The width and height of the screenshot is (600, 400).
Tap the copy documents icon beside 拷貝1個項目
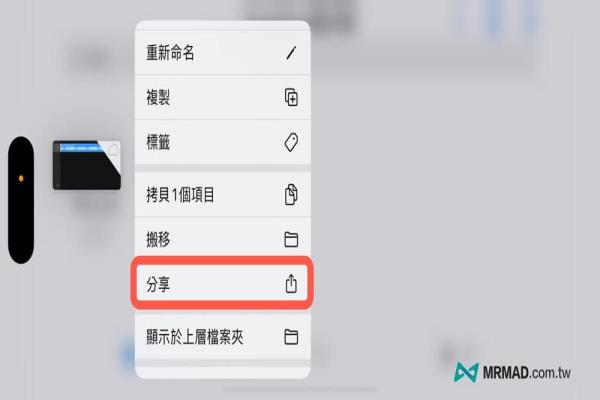point(291,194)
